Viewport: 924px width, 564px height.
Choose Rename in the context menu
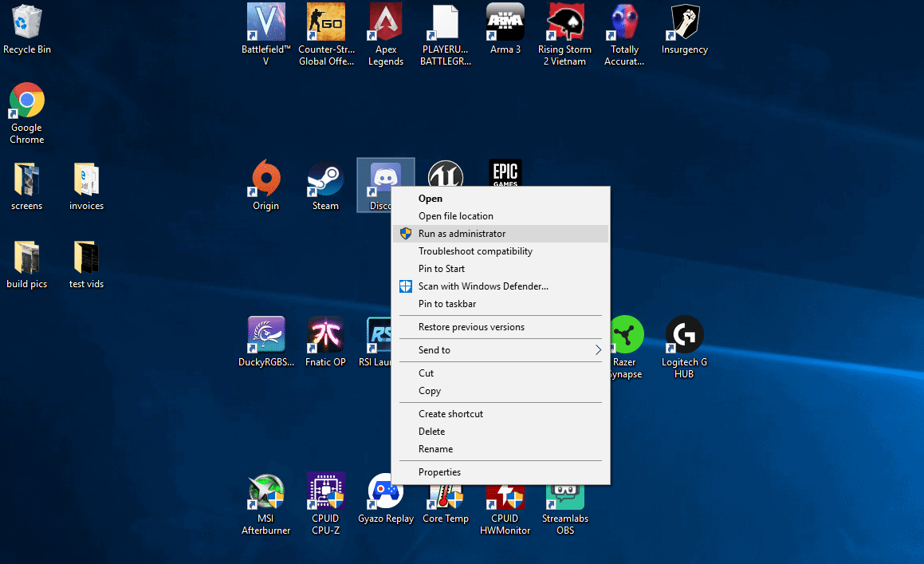click(501, 449)
